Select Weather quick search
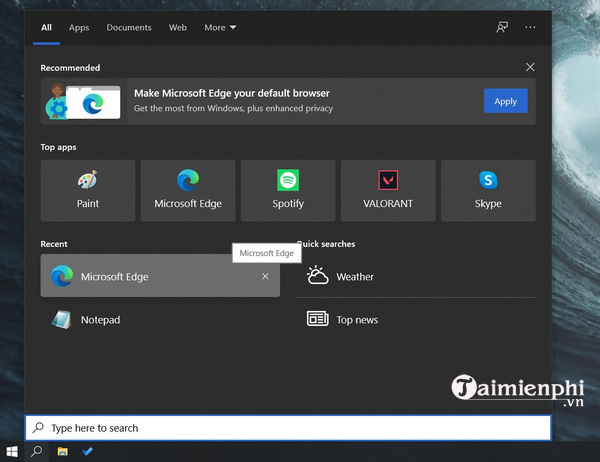This screenshot has height=462, width=600. (x=416, y=276)
